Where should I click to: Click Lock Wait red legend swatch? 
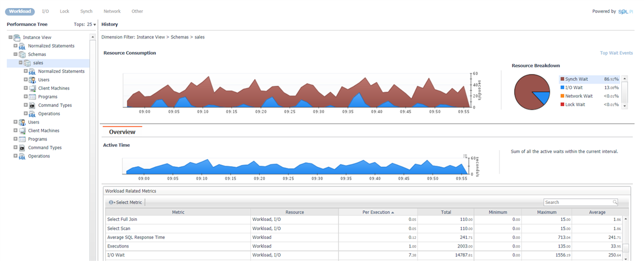pos(562,105)
